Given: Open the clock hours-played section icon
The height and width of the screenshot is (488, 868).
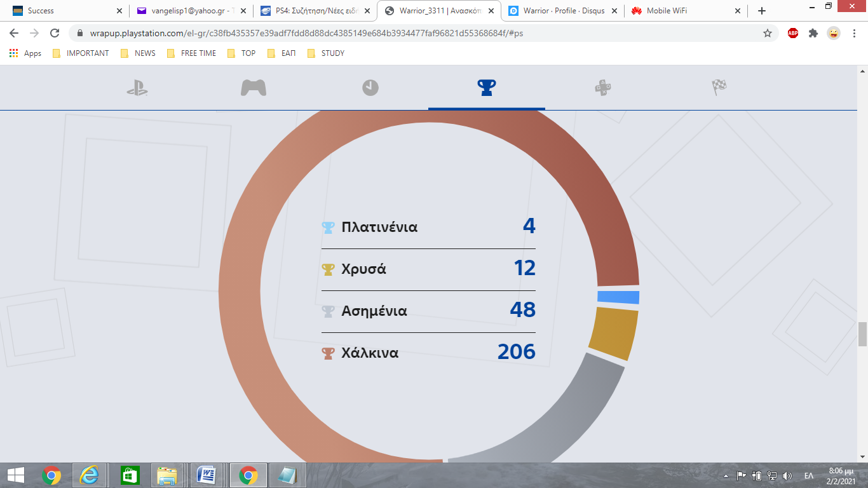Looking at the screenshot, I should point(370,88).
